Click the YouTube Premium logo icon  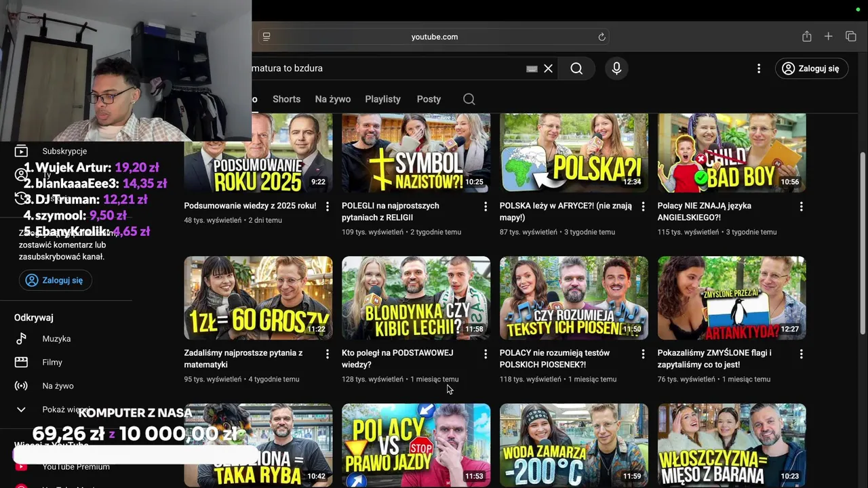coord(22,467)
